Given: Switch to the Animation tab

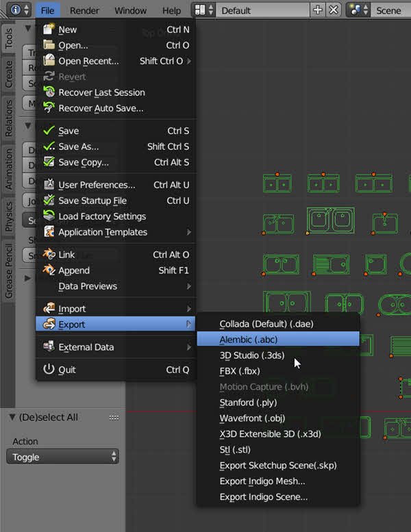Looking at the screenshot, I should [x=8, y=169].
